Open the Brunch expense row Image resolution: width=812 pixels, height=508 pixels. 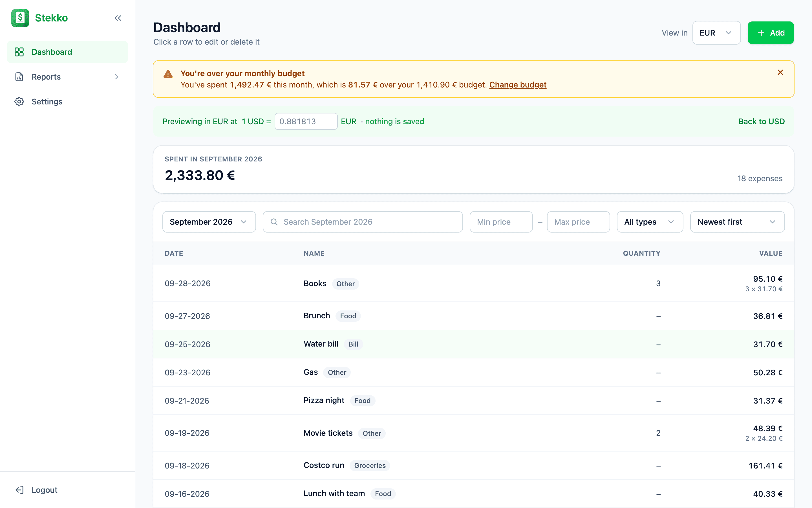pyautogui.click(x=473, y=316)
